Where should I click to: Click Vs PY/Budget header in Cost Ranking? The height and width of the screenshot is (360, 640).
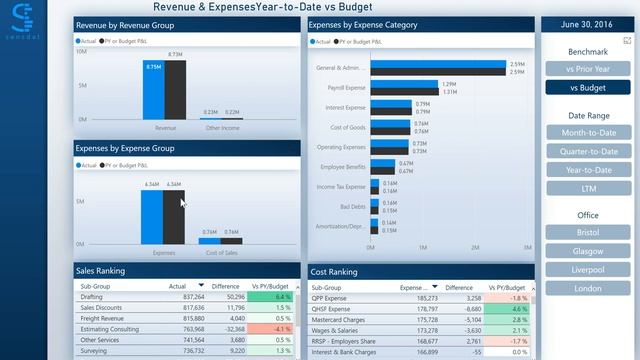(x=507, y=288)
